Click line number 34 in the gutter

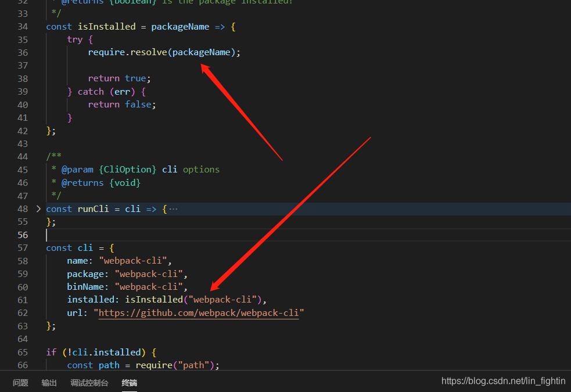[23, 27]
